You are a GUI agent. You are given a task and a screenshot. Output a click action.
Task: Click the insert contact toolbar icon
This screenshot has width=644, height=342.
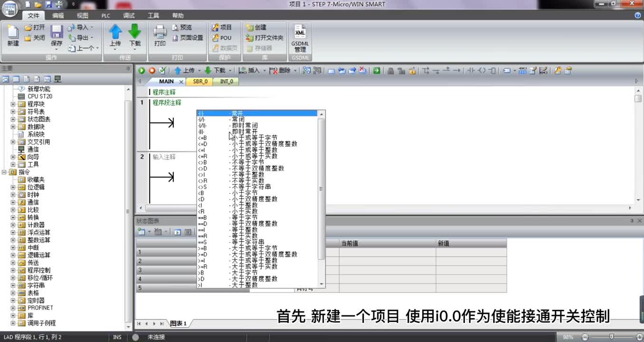[471, 70]
